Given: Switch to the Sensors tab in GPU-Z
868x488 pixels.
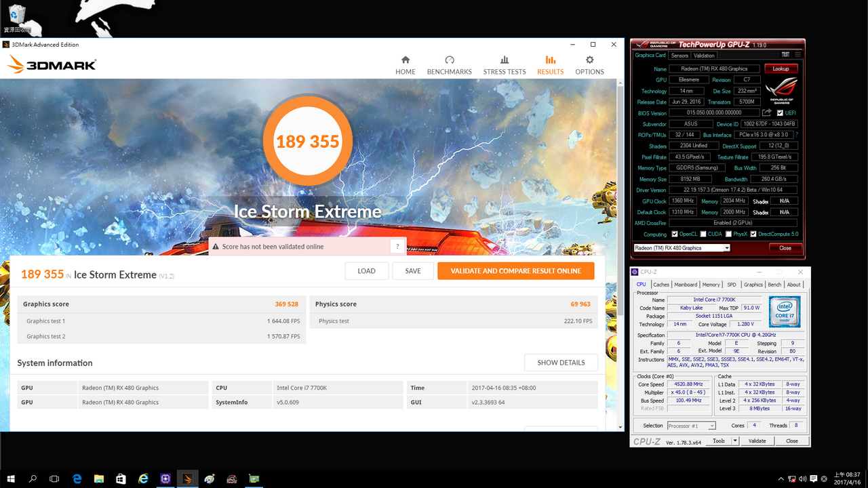Looking at the screenshot, I should coord(679,56).
